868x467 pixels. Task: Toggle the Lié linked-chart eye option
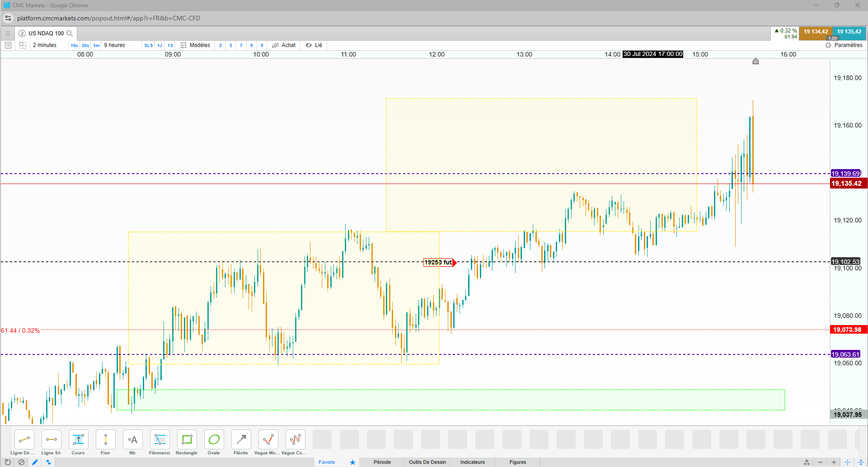314,45
